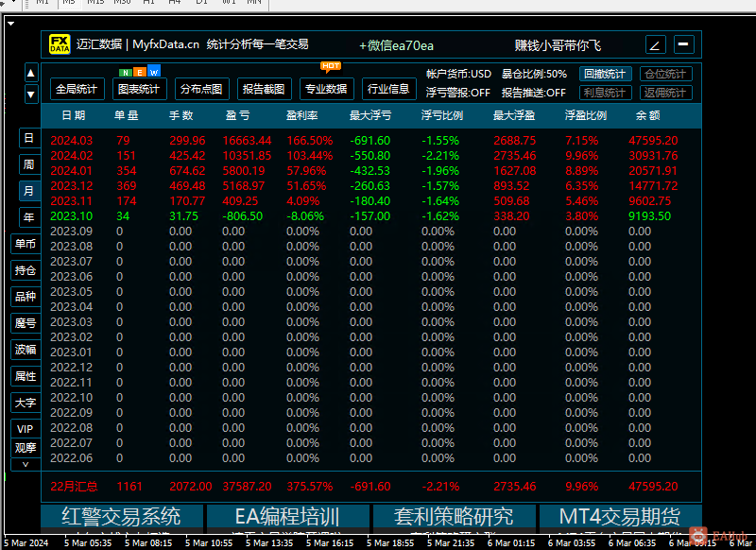Open MT4交易期货 banner
Viewport: 756px width, 550px height.
click(621, 516)
